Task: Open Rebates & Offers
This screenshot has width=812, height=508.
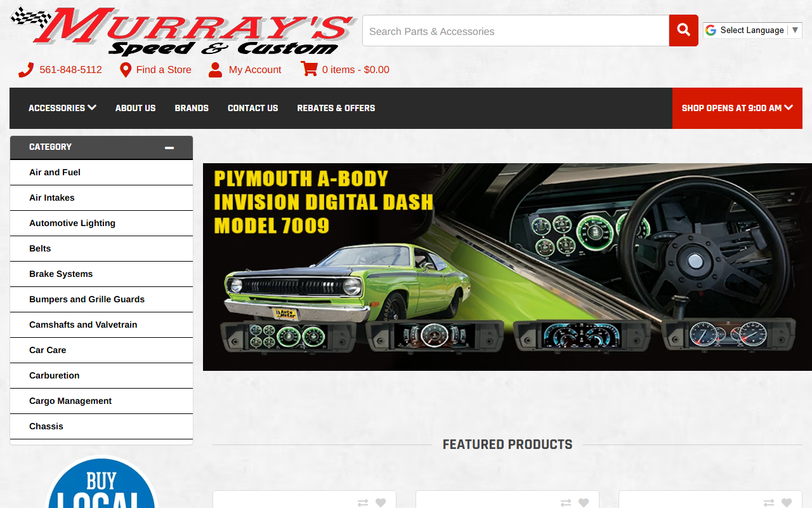Action: click(336, 108)
